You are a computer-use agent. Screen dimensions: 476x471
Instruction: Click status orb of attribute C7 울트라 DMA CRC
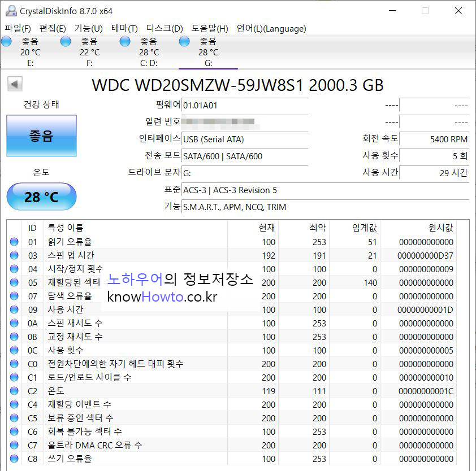(x=14, y=445)
